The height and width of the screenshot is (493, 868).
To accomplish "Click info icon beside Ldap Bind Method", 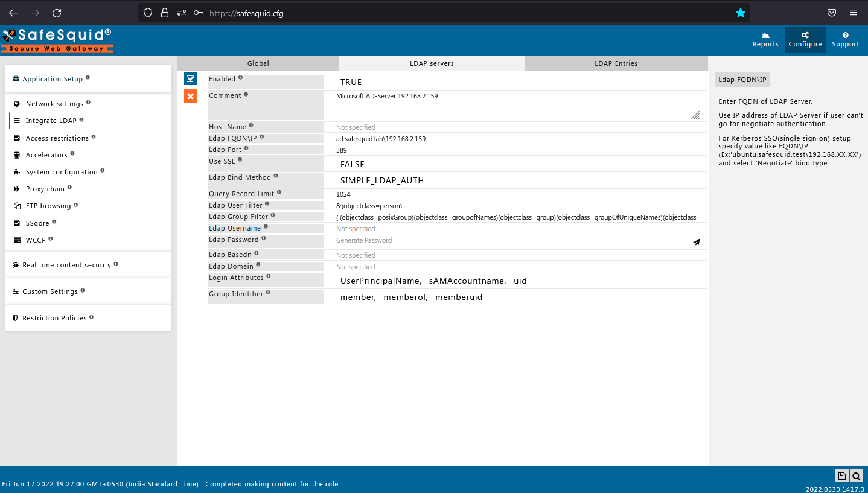I will coord(276,176).
